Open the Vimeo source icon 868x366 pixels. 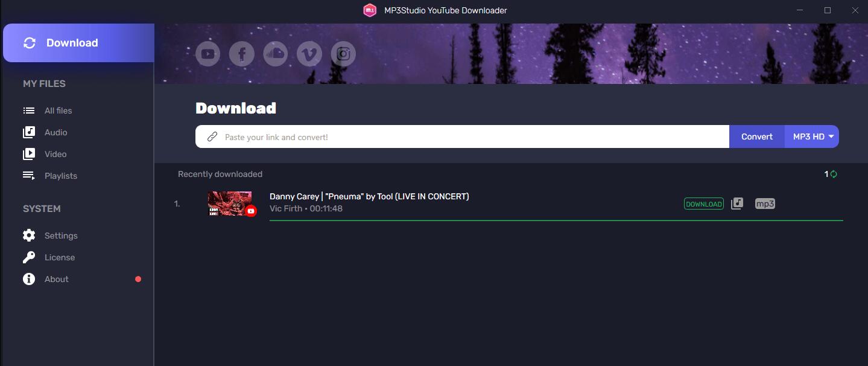[309, 54]
